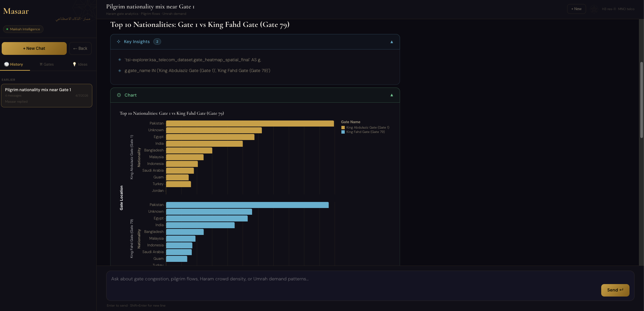Click the 'Haram gate analytics' breadcrumb text
The height and width of the screenshot is (311, 644).
(x=122, y=14)
